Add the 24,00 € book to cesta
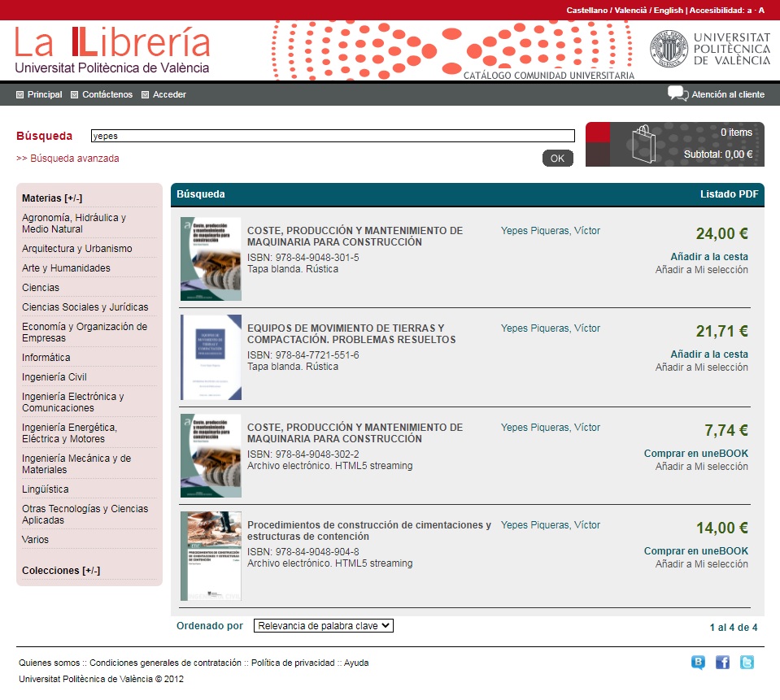This screenshot has width=780, height=700. click(x=708, y=257)
